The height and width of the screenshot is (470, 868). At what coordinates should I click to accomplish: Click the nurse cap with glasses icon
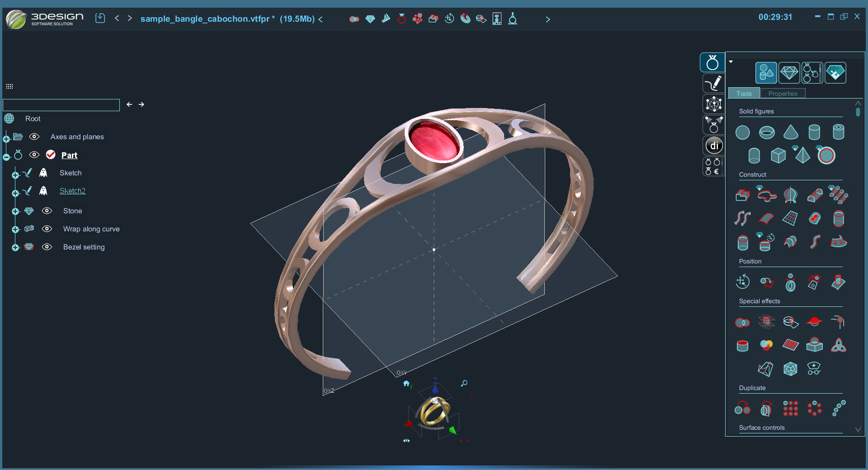814,368
